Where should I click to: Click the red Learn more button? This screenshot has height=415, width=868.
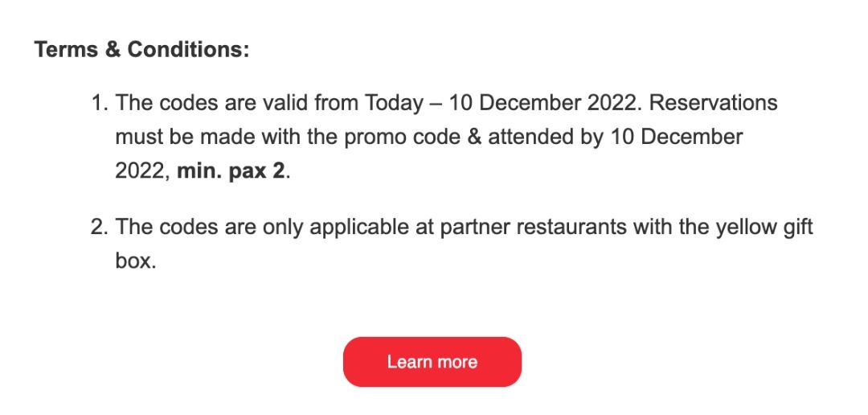tap(432, 362)
